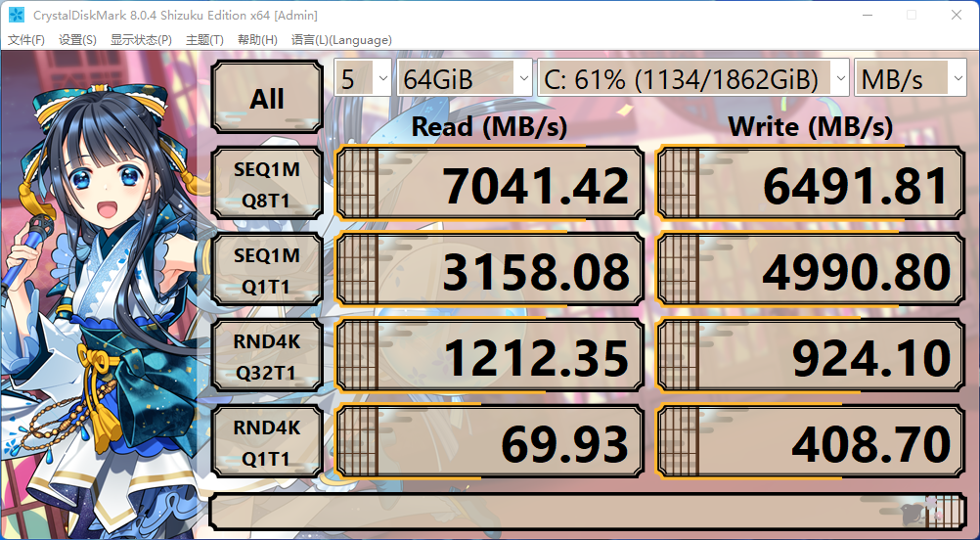This screenshot has width=980, height=540.
Task: Expand the unit dropdown showing MB/s
Action: pyautogui.click(x=910, y=78)
